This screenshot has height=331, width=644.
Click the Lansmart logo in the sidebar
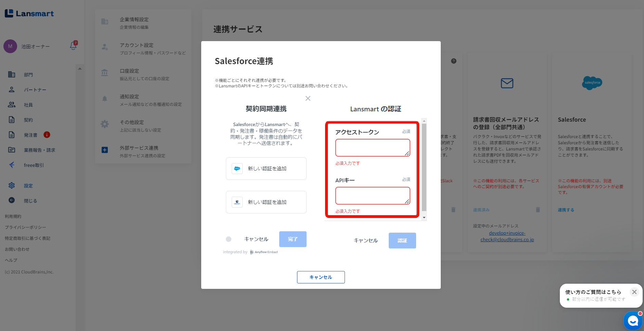click(29, 13)
